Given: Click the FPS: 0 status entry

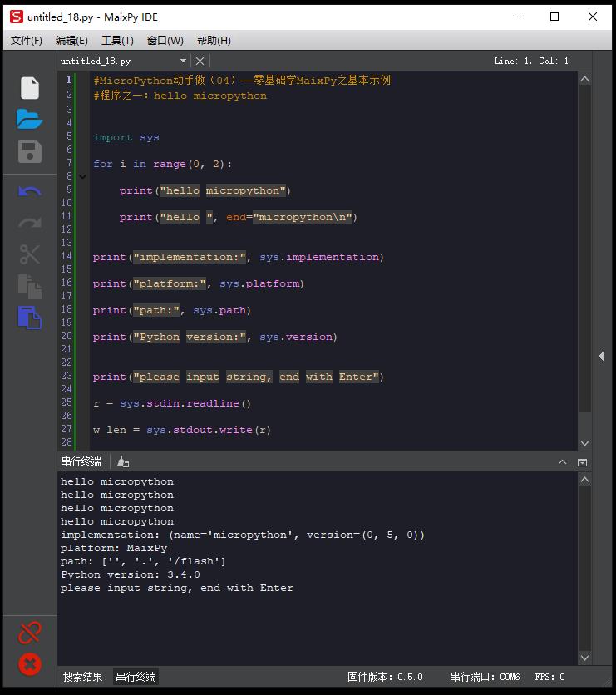Looking at the screenshot, I should click(549, 677).
